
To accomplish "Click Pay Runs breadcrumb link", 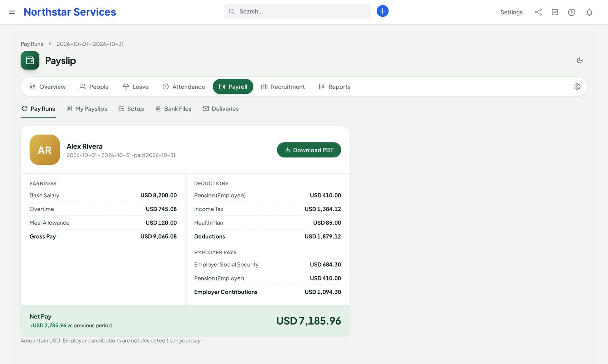I will click(x=32, y=44).
